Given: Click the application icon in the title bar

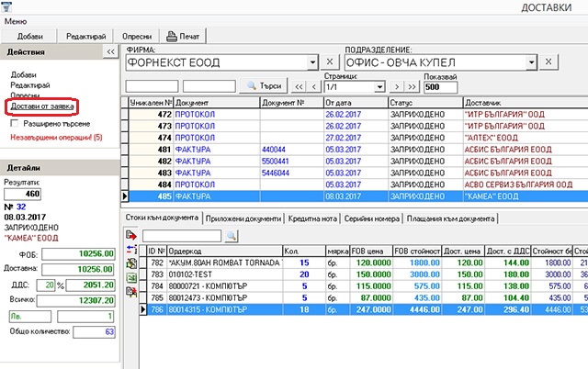Looking at the screenshot, I should point(6,6).
